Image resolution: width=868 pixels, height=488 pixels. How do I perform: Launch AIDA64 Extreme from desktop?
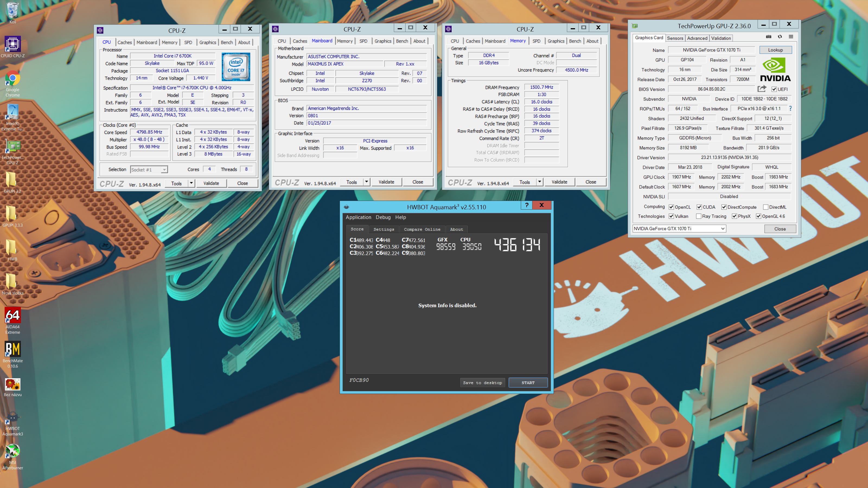(12, 321)
